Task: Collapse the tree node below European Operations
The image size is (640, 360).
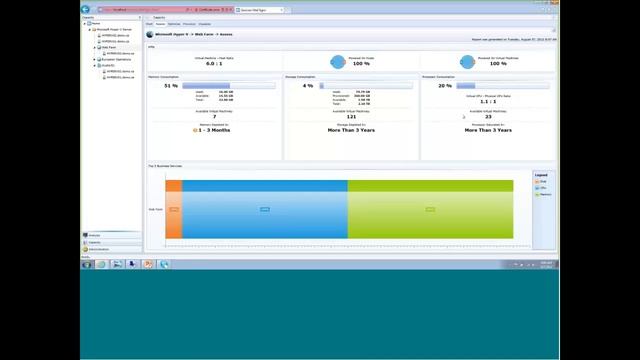Action: (x=95, y=65)
